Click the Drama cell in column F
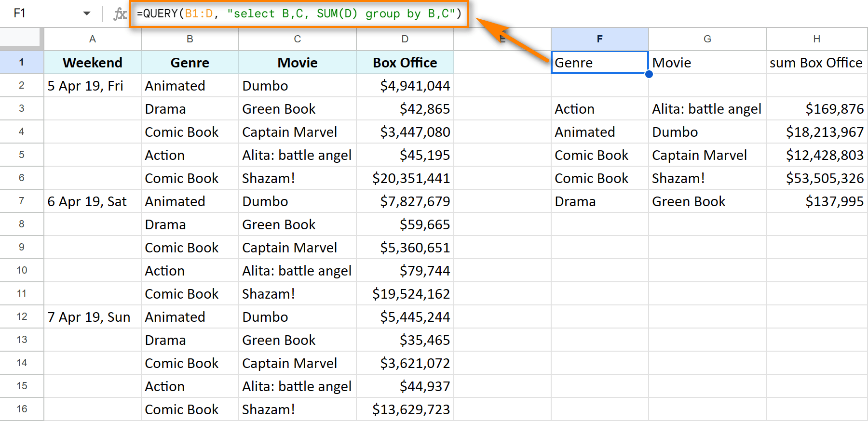 point(600,201)
